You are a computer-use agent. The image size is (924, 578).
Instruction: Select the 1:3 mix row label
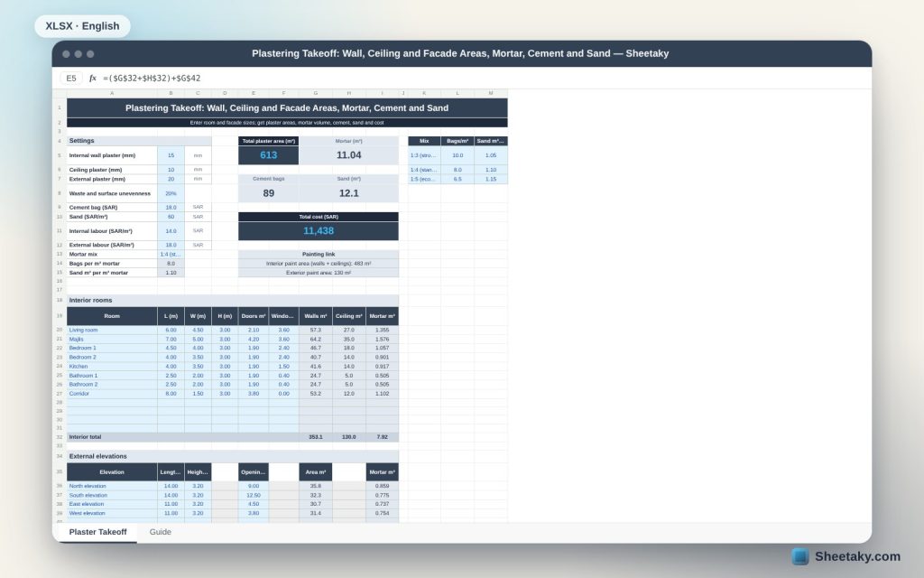point(424,155)
